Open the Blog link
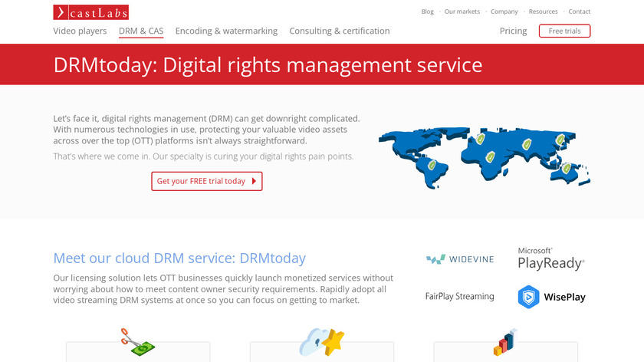This screenshot has height=362, width=644. pyautogui.click(x=427, y=12)
